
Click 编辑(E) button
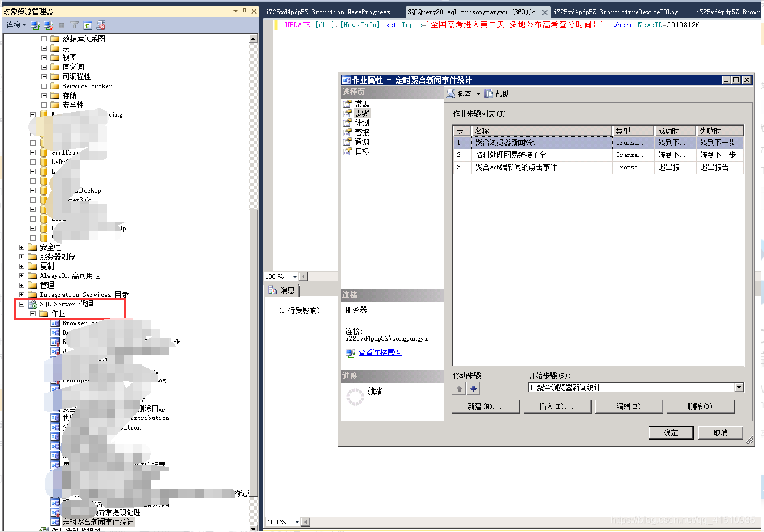pos(628,406)
